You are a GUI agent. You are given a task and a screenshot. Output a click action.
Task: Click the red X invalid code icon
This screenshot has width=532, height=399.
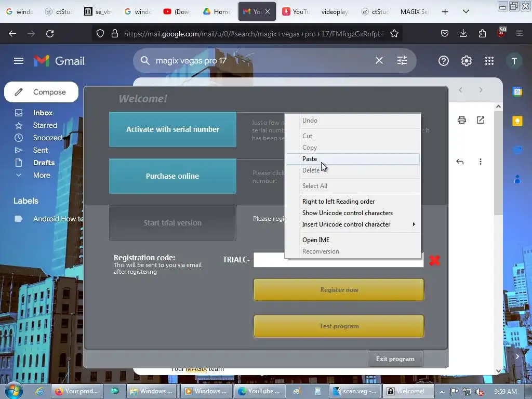click(x=434, y=260)
